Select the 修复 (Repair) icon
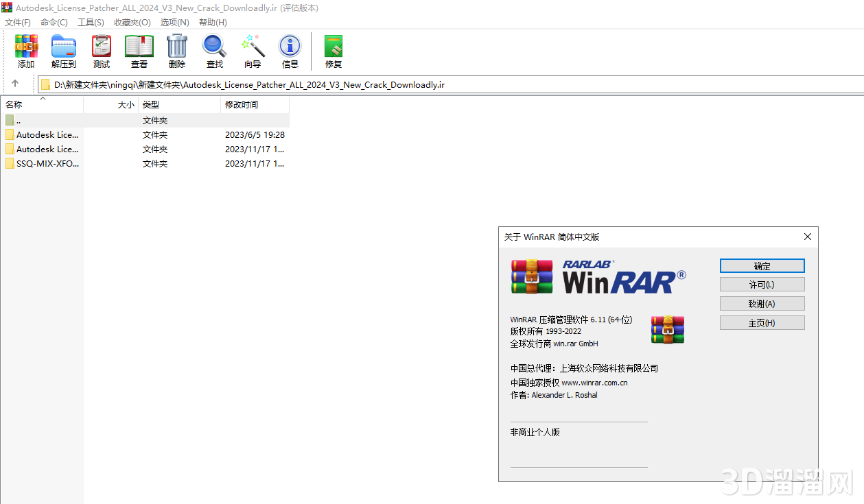The height and width of the screenshot is (504, 864). (333, 50)
